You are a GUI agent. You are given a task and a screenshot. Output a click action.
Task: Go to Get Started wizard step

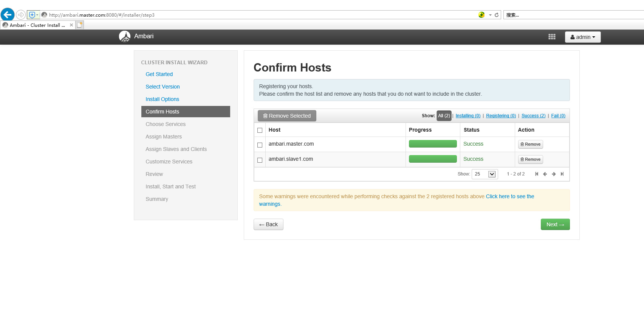click(x=159, y=74)
